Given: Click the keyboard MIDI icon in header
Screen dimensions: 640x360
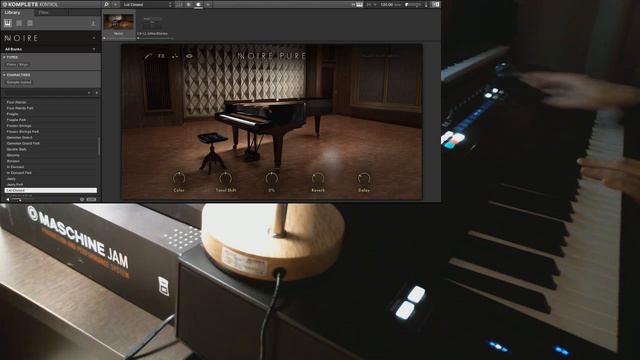Looking at the screenshot, I should tap(359, 4).
